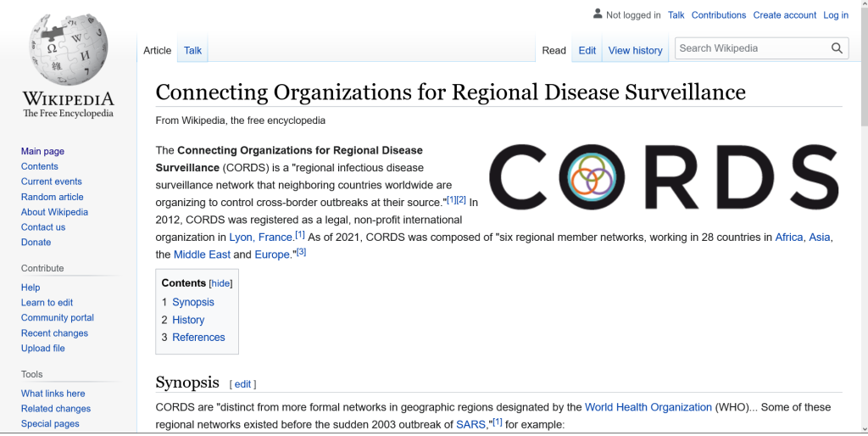Open the View history tab
868x436 pixels.
(635, 50)
